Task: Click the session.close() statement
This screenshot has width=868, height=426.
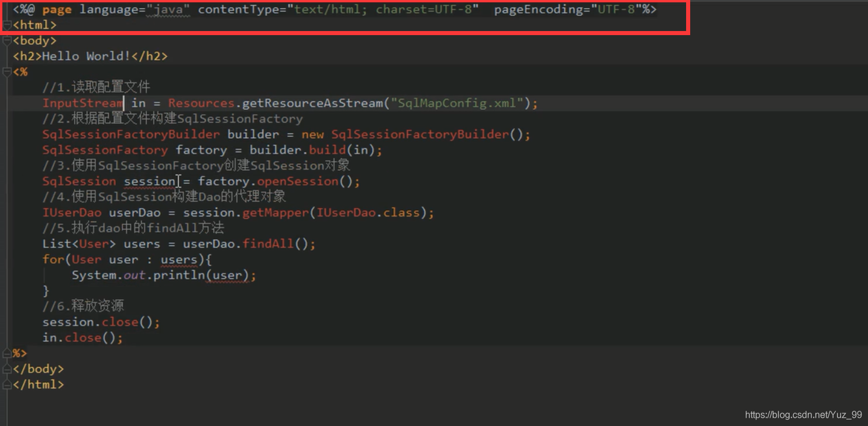Action: coord(101,322)
